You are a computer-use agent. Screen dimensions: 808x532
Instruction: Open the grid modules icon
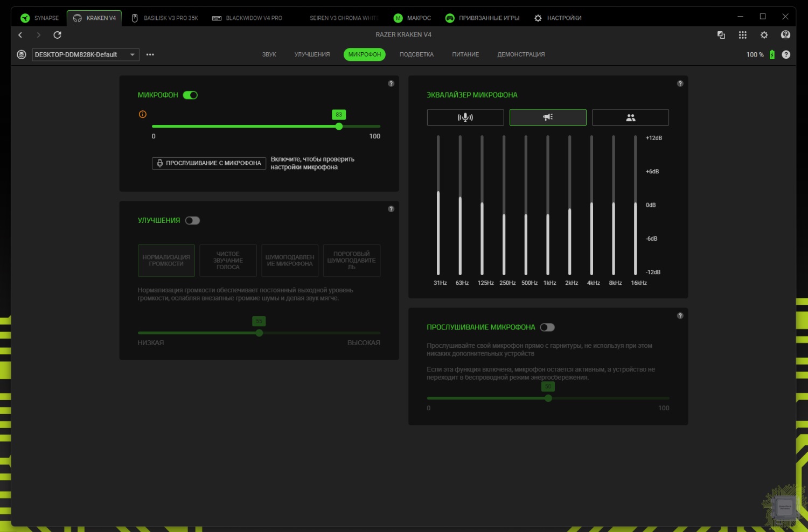coord(742,35)
